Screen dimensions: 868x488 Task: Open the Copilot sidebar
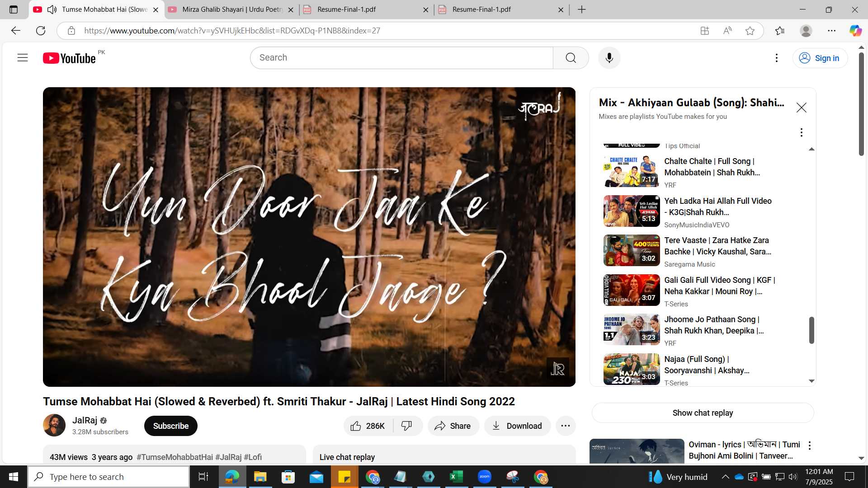click(855, 31)
